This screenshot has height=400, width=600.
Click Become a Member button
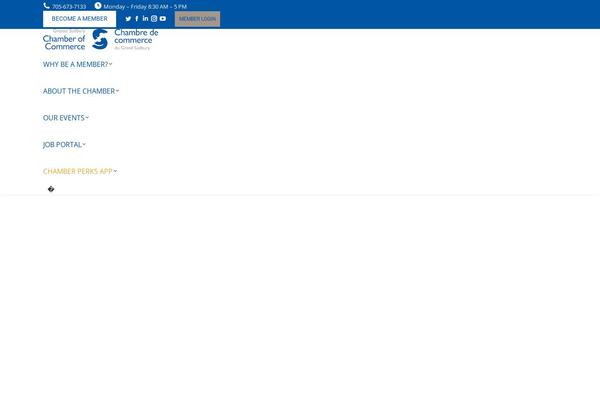coord(80,19)
